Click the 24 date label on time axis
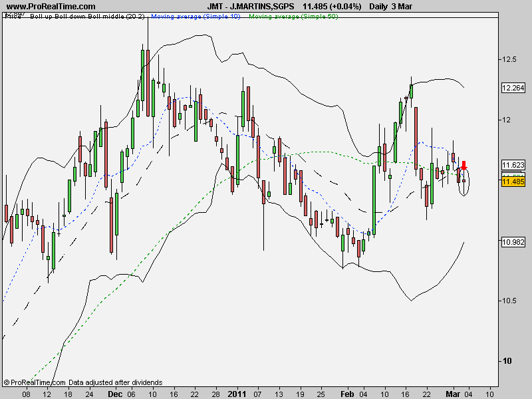The width and height of the screenshot is (532, 399). [x=89, y=394]
